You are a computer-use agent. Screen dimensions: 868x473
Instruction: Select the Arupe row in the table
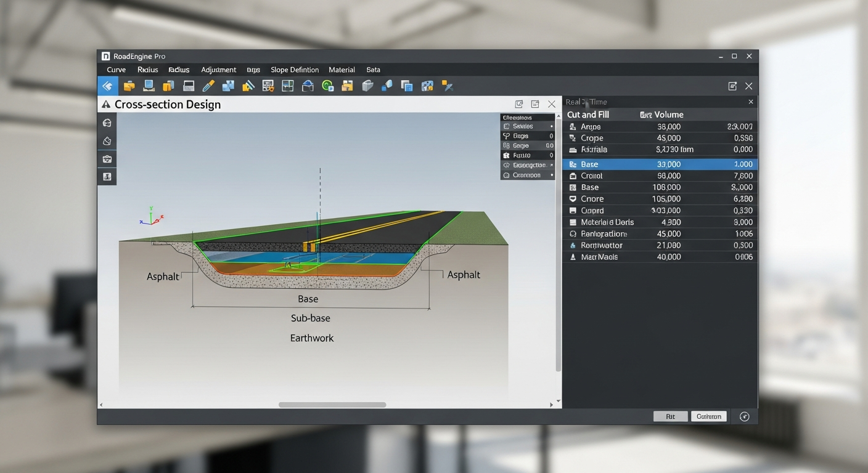[660, 126]
